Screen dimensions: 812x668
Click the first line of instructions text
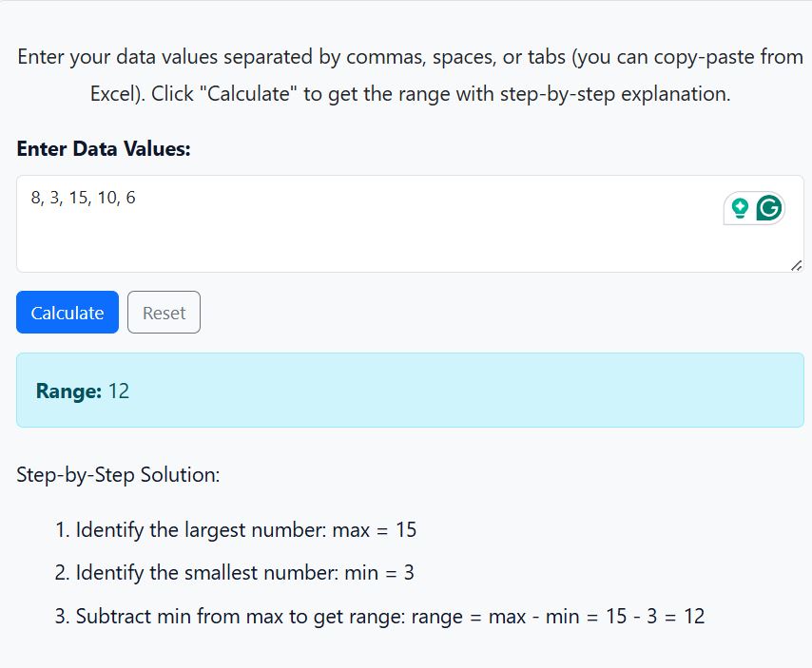pyautogui.click(x=410, y=56)
